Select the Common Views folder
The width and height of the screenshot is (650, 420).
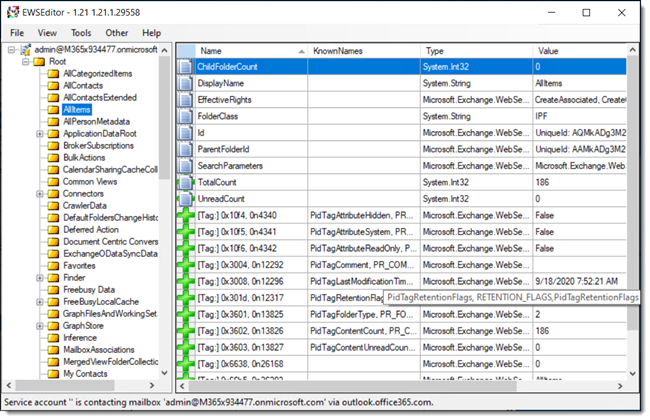pos(90,182)
